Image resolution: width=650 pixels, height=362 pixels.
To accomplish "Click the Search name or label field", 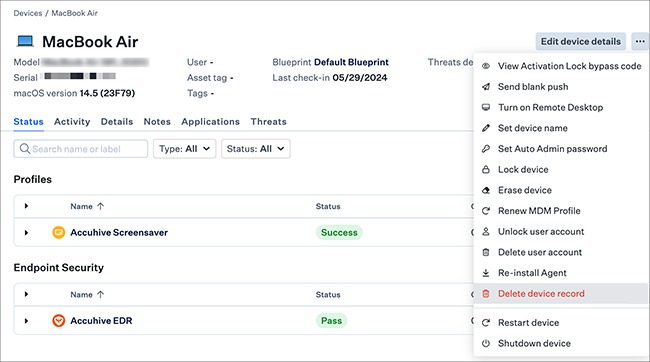I will tap(80, 149).
